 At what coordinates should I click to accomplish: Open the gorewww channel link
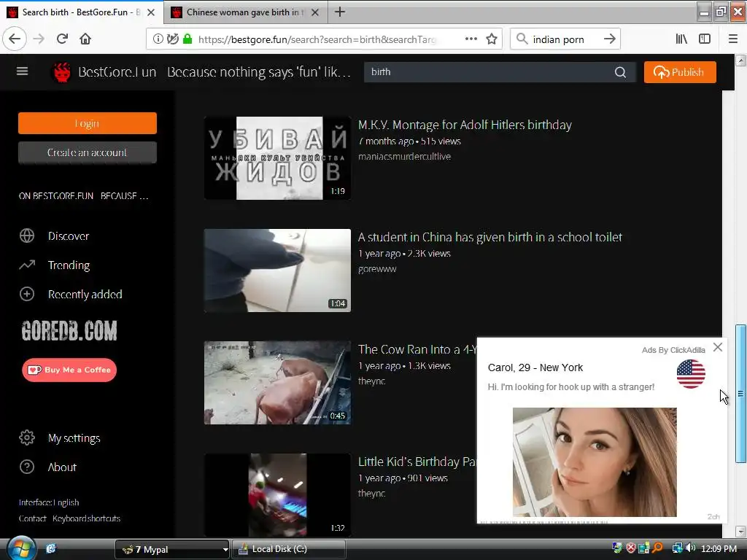pyautogui.click(x=377, y=268)
